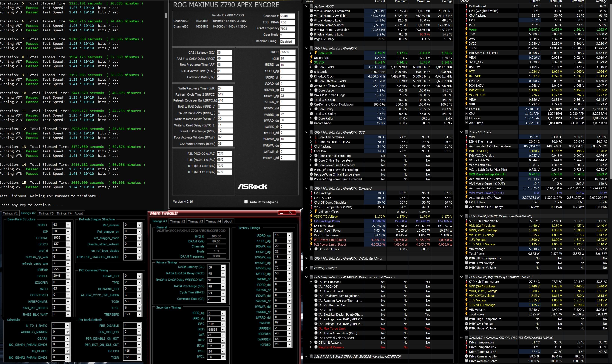Click the Accumulated CPU Energy icon

[466, 207]
